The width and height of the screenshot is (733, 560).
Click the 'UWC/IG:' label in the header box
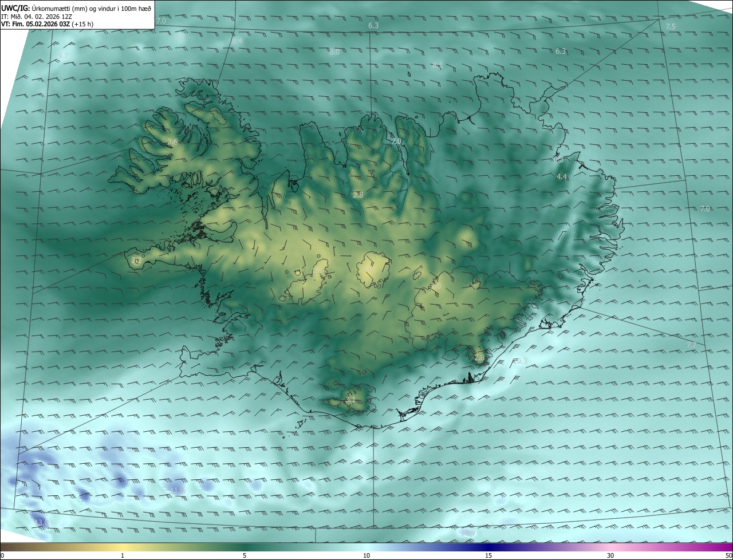click(14, 8)
